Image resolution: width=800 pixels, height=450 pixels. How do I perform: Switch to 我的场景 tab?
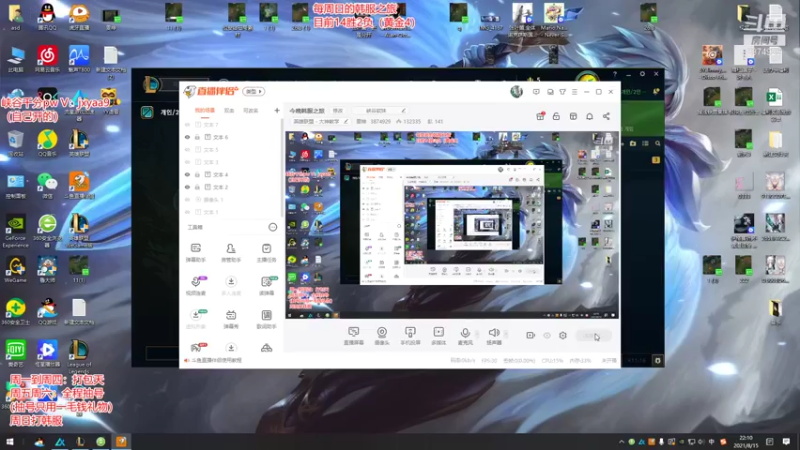205,110
